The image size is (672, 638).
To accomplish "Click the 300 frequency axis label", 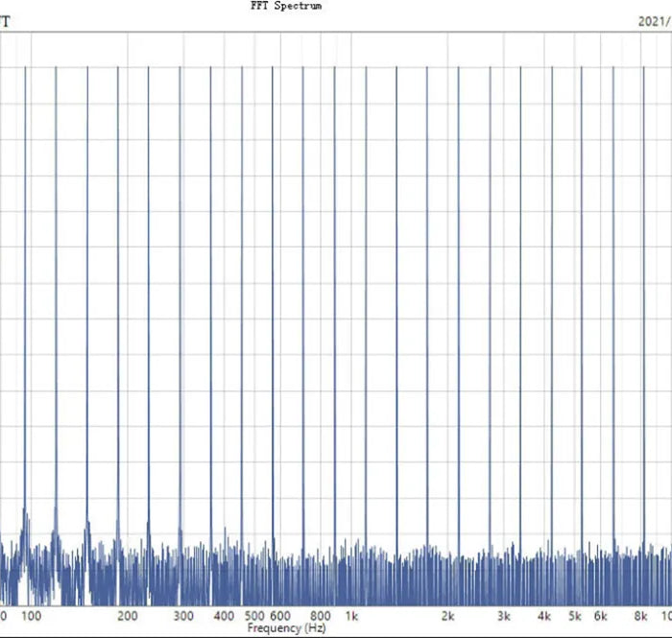I will [183, 616].
